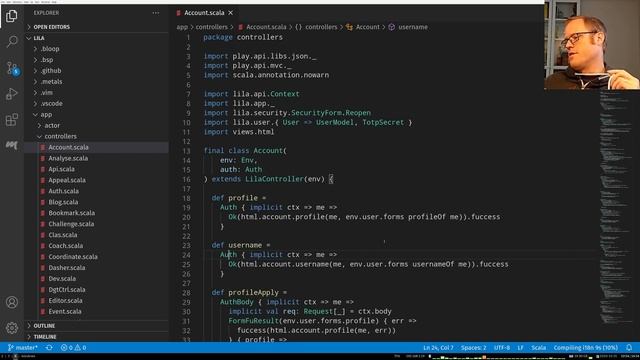The width and height of the screenshot is (640, 360).
Task: Open Appeal.scala in the file tree
Action: coord(96,180)
